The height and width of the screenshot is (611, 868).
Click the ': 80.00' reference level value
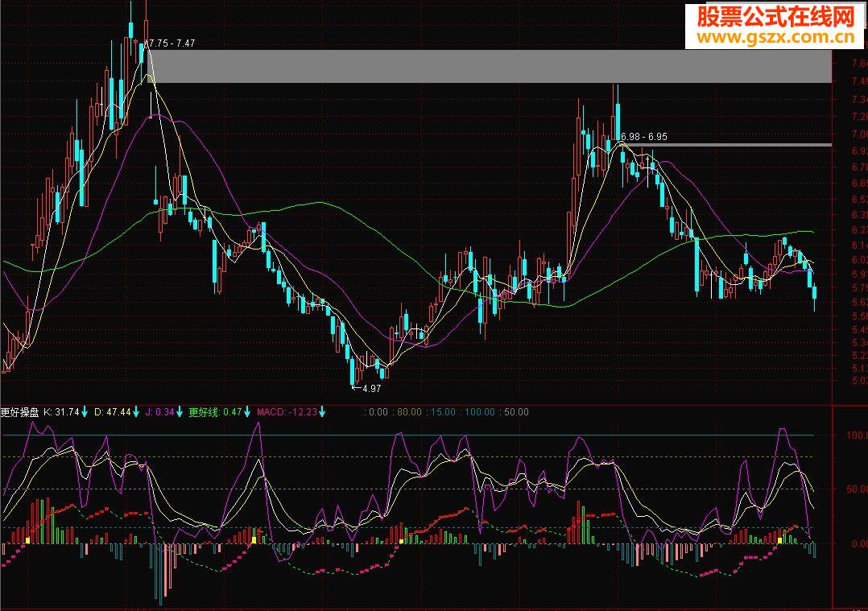pos(407,412)
